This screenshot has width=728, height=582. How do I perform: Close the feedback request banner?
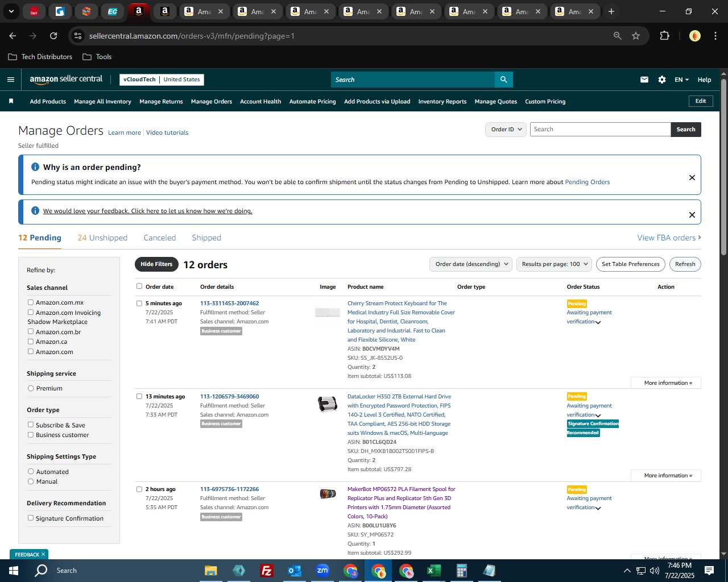[x=692, y=215]
